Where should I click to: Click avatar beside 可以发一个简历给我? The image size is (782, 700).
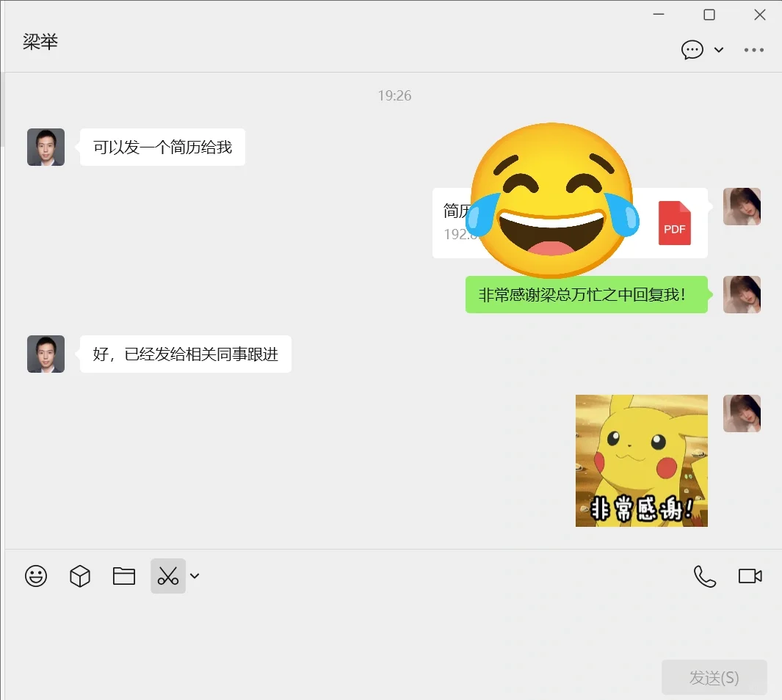(46, 147)
